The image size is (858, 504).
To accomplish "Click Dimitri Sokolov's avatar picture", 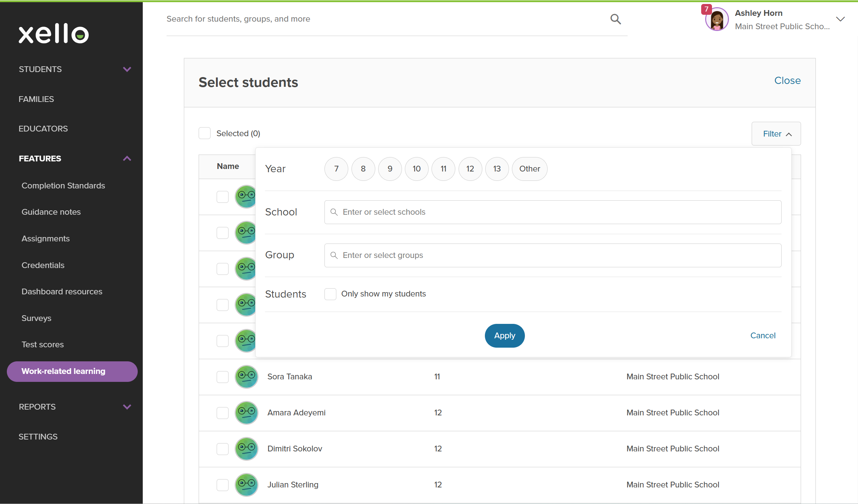I will pyautogui.click(x=246, y=449).
